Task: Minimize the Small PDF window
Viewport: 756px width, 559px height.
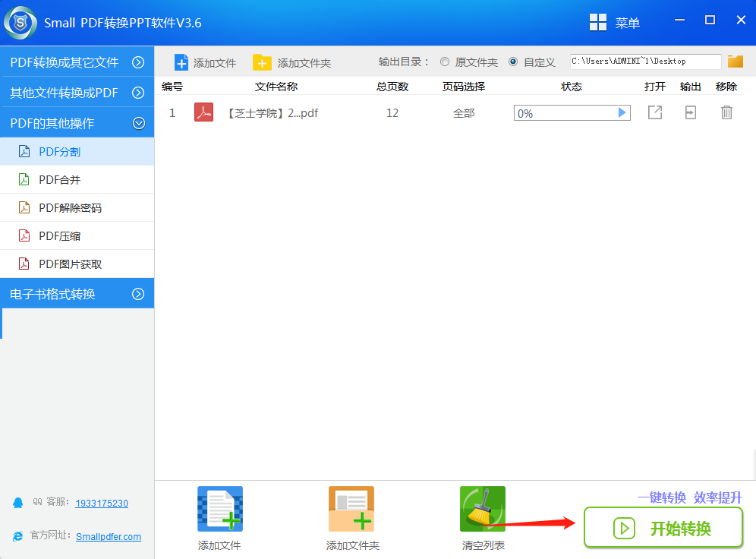Action: coord(680,21)
